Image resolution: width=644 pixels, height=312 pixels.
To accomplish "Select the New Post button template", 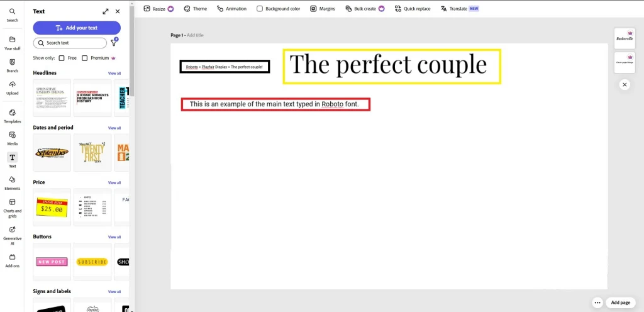I will point(52,262).
